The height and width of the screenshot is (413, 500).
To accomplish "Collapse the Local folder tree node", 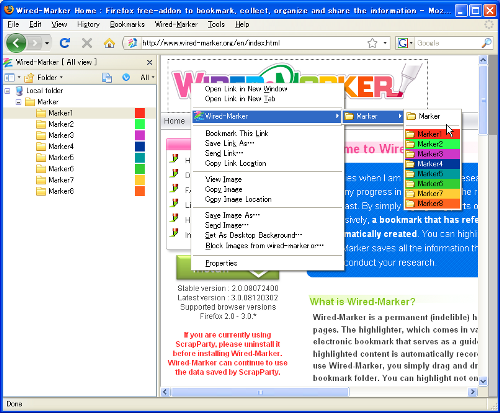I will [7, 91].
